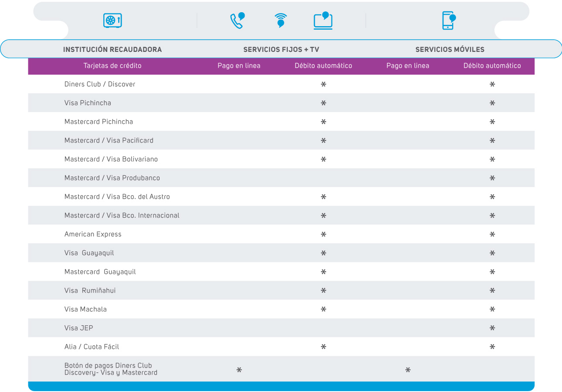
Task: Click Pago en linea under Servicios Fijos
Action: (239, 66)
